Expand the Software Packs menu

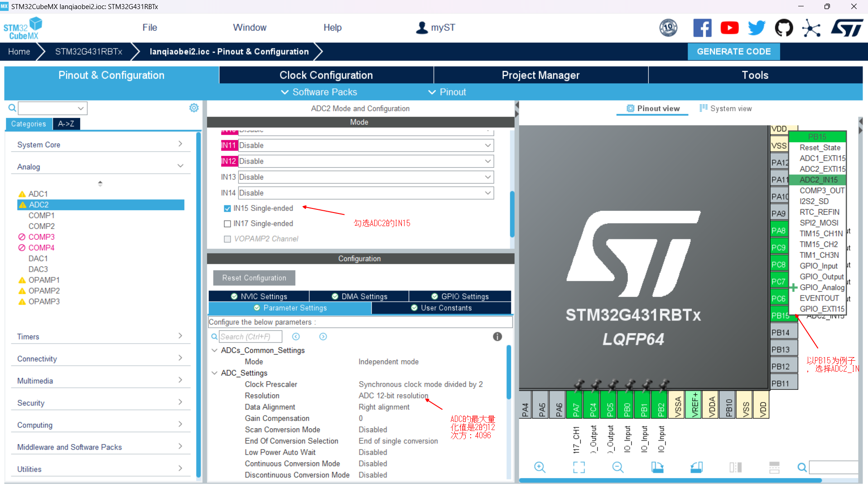pos(319,92)
